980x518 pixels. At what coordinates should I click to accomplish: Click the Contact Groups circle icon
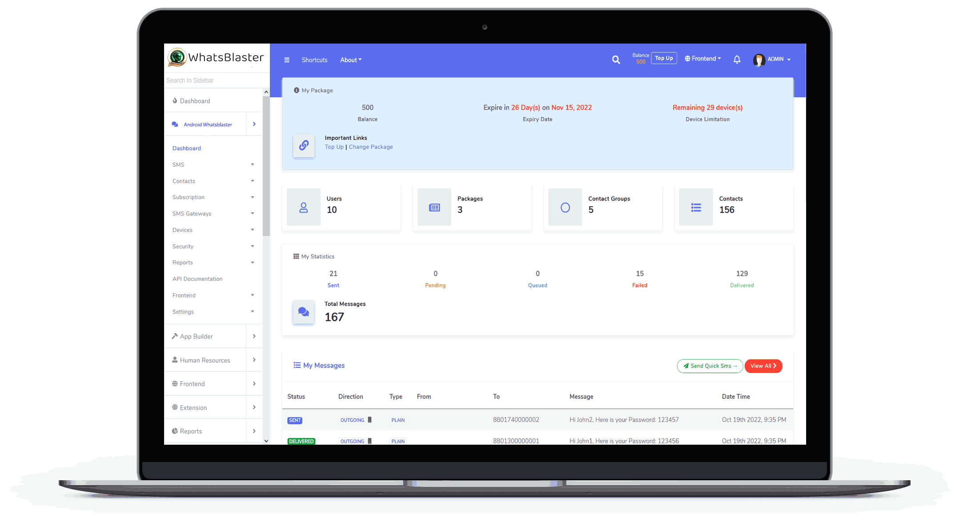click(x=565, y=207)
